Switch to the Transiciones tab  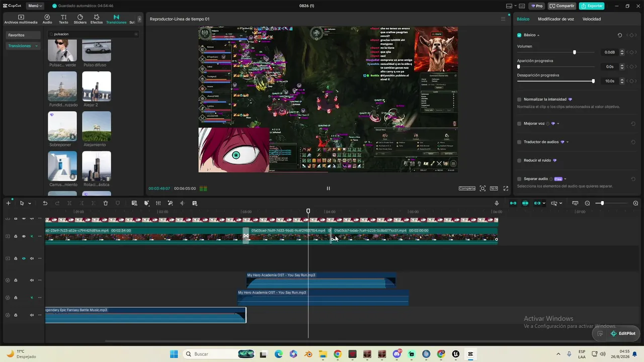click(x=116, y=19)
